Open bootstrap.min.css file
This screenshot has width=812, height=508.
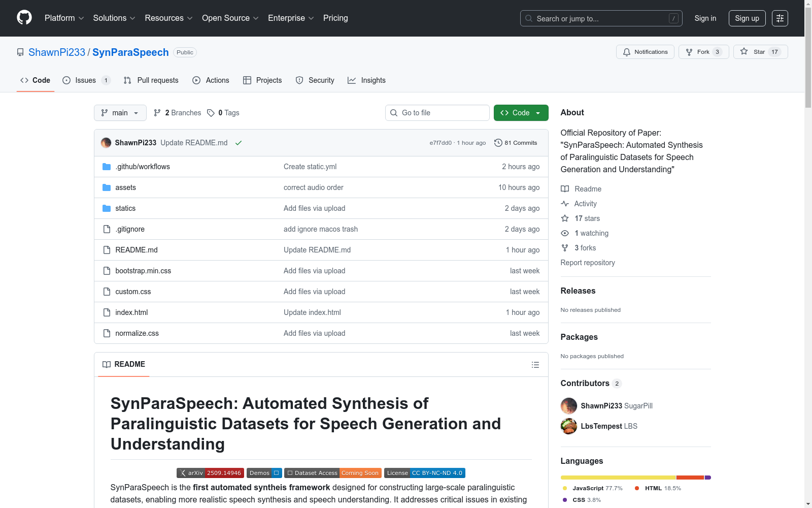pos(143,271)
